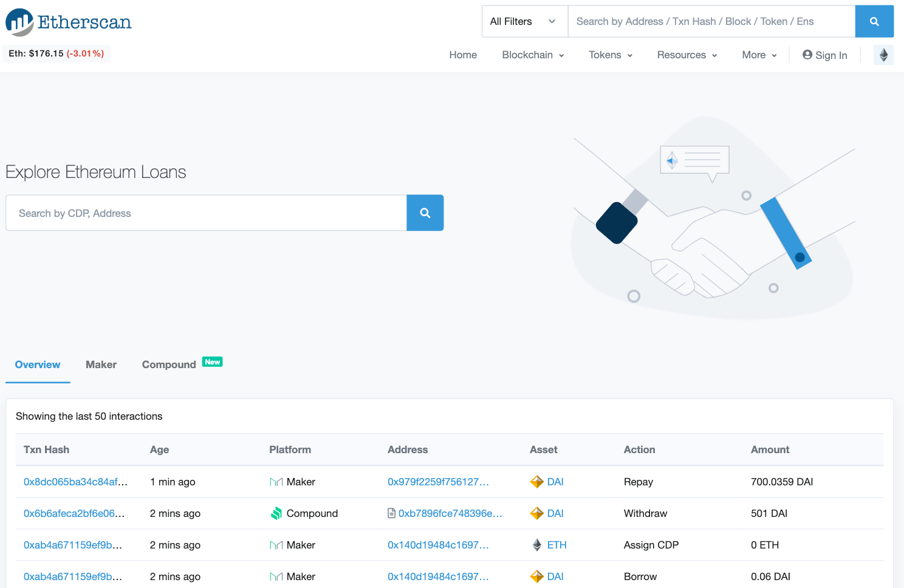Click the Maker icon in Assign CDP row
This screenshot has width=904, height=588.
pyautogui.click(x=276, y=545)
